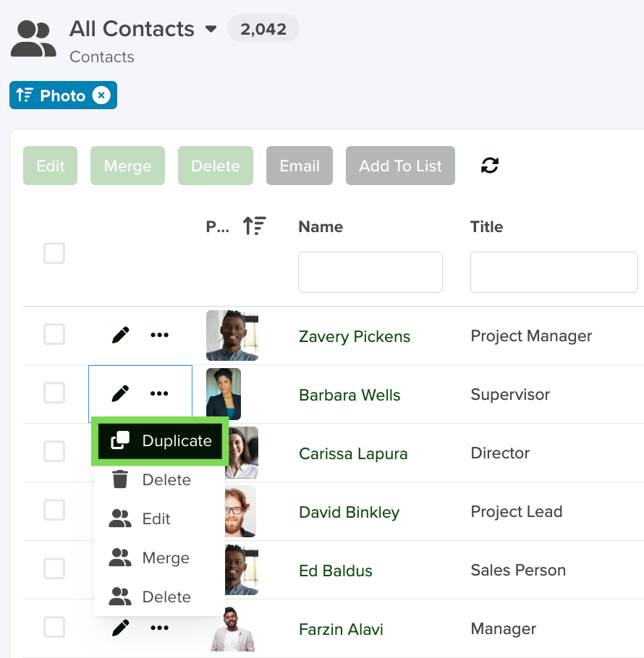Click pencil edit icon for Farzin Alavi
Screen dimensions: 644x658
120,628
